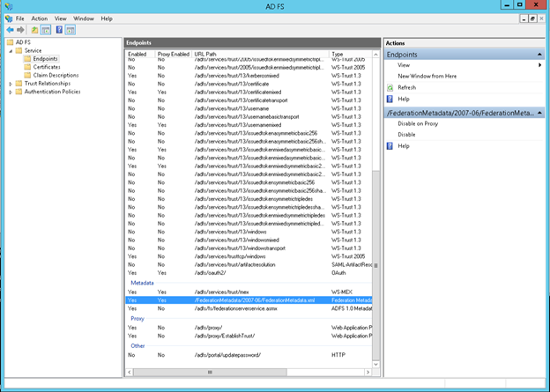Click the Forward arrow in the toolbar

tap(20, 29)
